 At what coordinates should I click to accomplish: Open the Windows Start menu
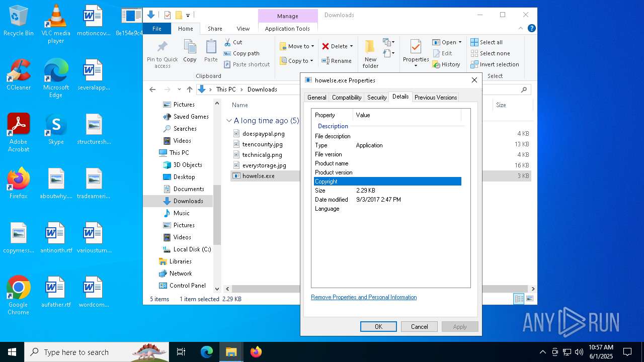tap(12, 352)
